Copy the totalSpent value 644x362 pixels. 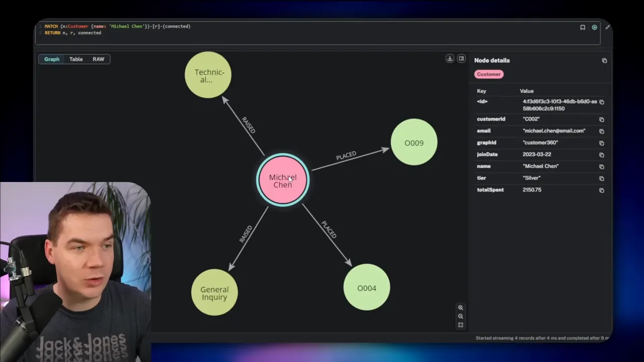[x=602, y=190]
